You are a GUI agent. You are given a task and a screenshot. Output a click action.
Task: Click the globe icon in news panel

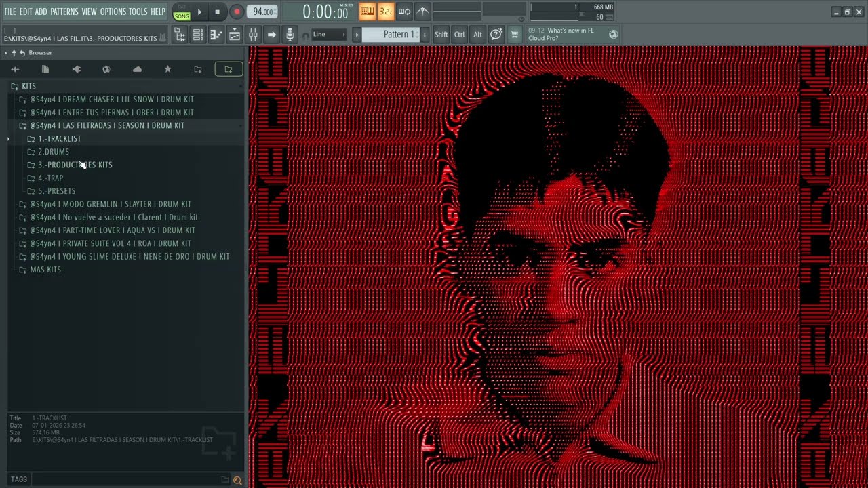coord(614,35)
